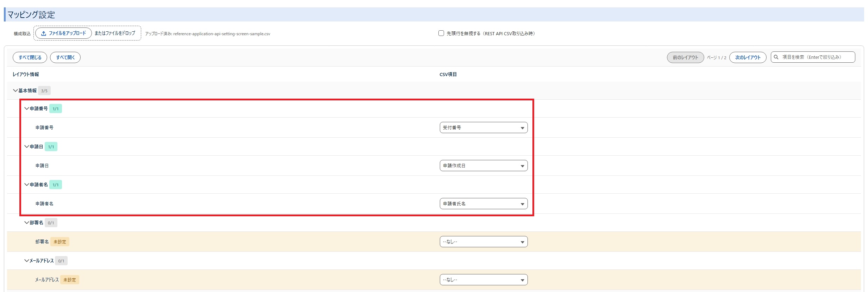Open the 受付番号 CSV item dropdown
The image size is (868, 292).
pos(483,128)
